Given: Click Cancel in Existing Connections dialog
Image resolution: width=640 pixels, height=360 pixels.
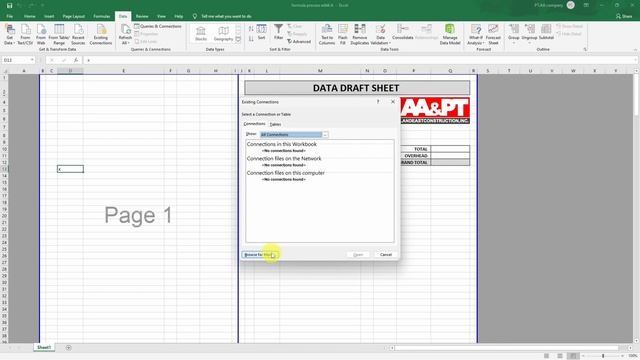Looking at the screenshot, I should point(386,255).
